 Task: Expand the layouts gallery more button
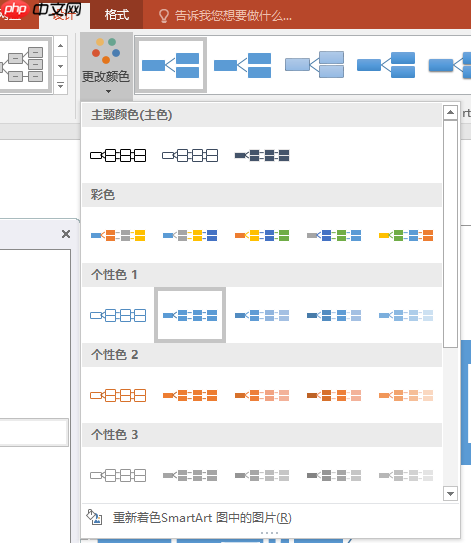pyautogui.click(x=61, y=85)
